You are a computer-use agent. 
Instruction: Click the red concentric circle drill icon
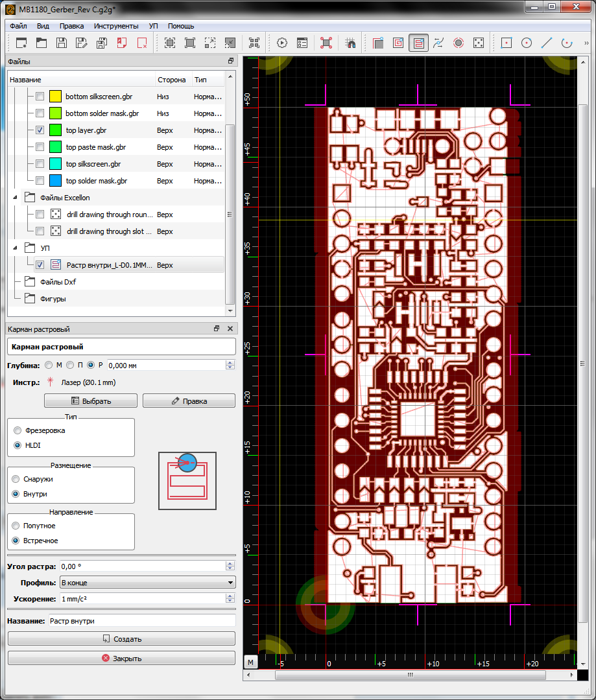(x=459, y=43)
